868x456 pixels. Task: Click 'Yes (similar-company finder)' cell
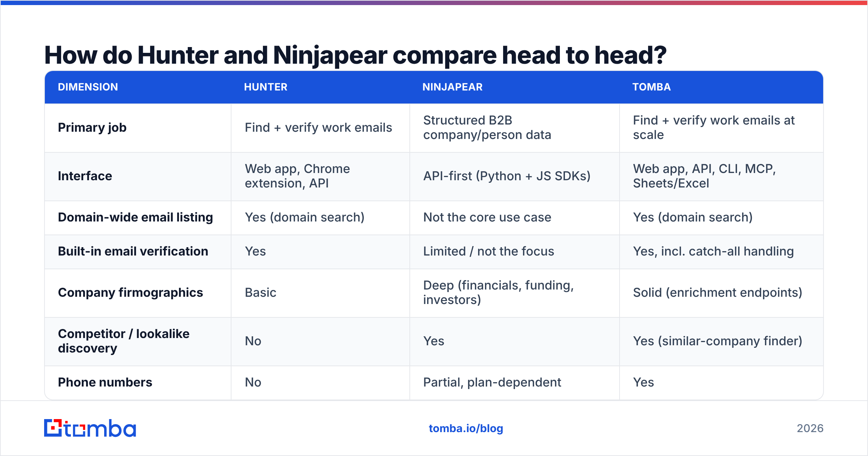point(718,341)
